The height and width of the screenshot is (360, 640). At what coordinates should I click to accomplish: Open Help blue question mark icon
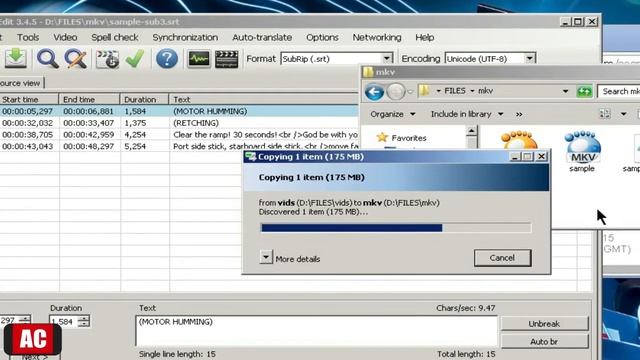click(x=167, y=59)
